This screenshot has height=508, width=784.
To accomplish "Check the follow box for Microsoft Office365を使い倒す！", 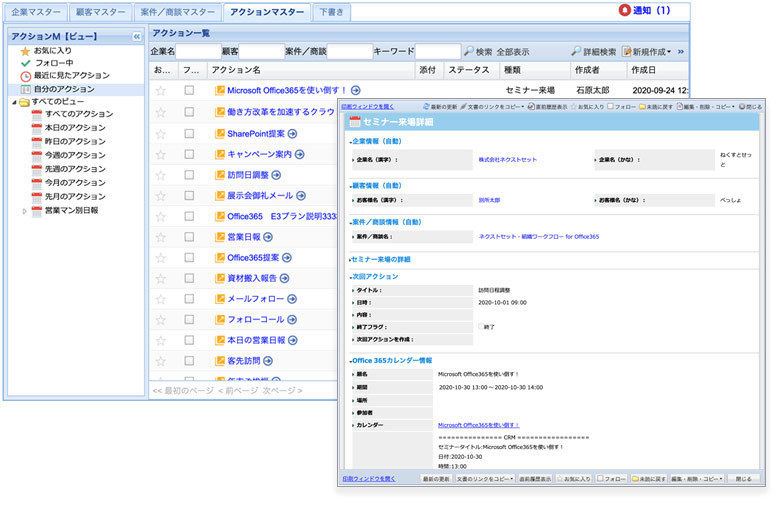I will coord(189,90).
